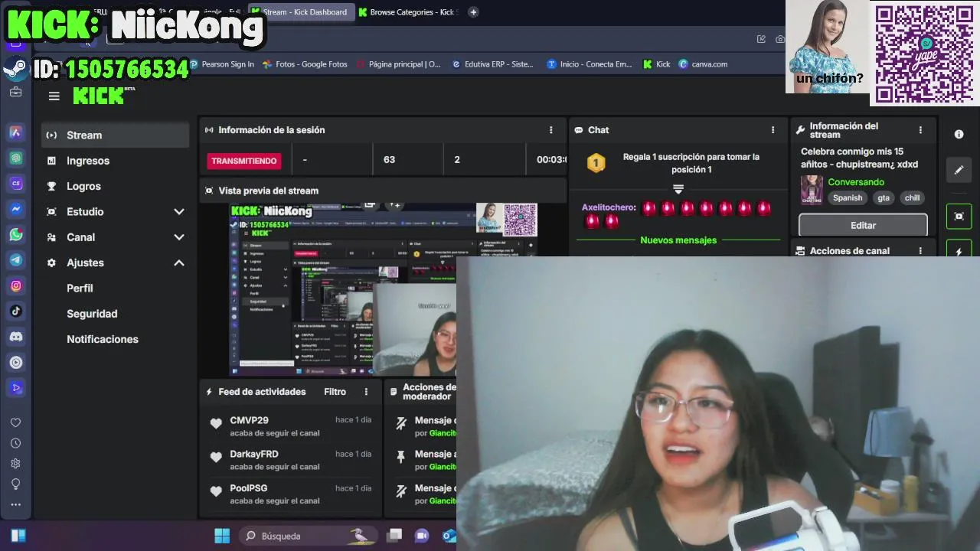The image size is (980, 551).
Task: Open TikTok in browser sidebar
Action: click(16, 311)
